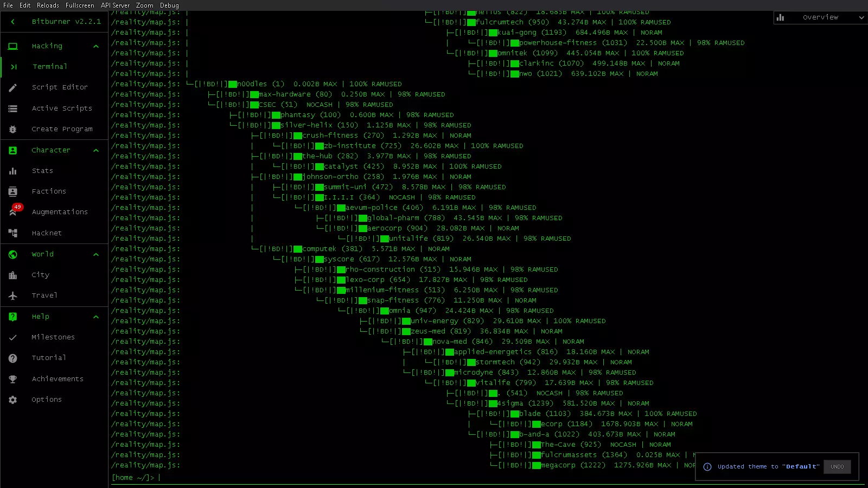
Task: Click the zb-institute server name
Action: [350, 146]
